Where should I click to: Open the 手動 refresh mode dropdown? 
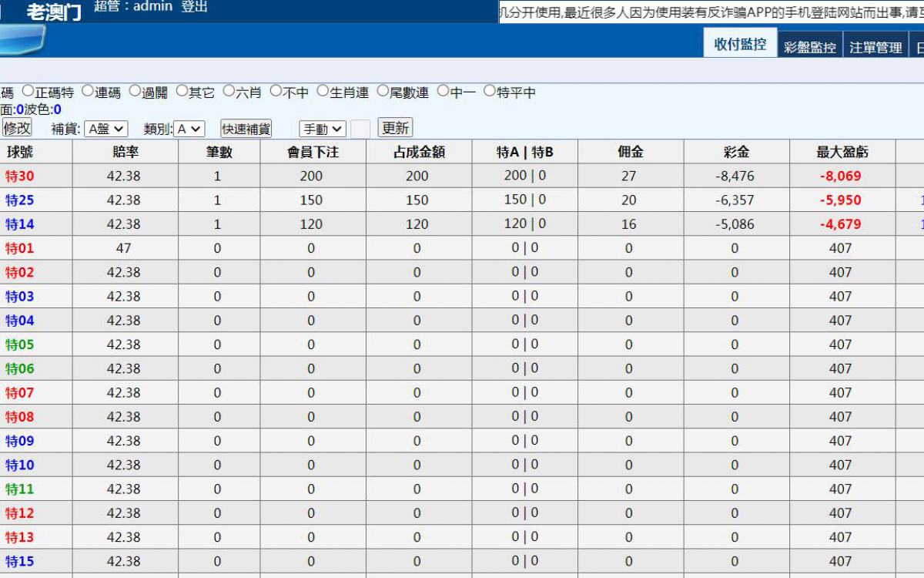point(323,129)
